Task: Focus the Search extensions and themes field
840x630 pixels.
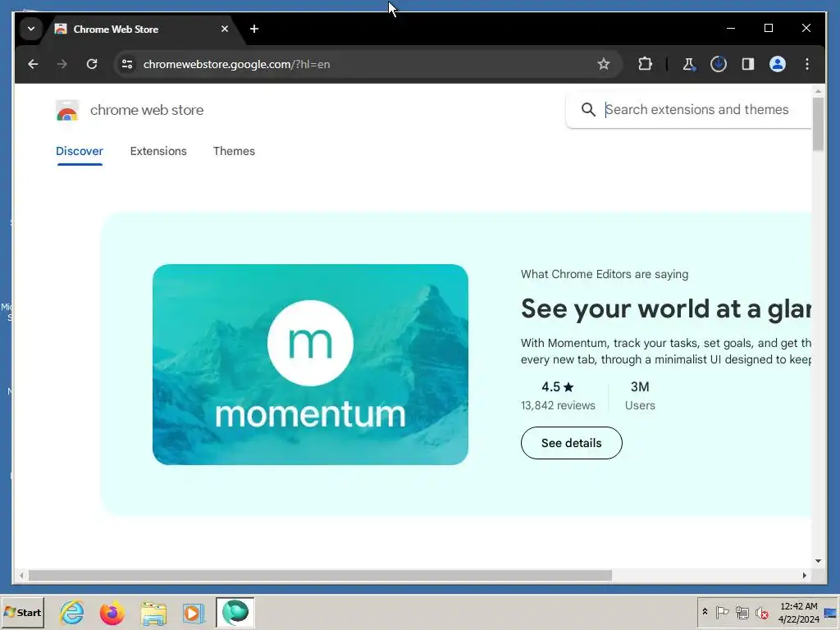Action: pos(696,109)
